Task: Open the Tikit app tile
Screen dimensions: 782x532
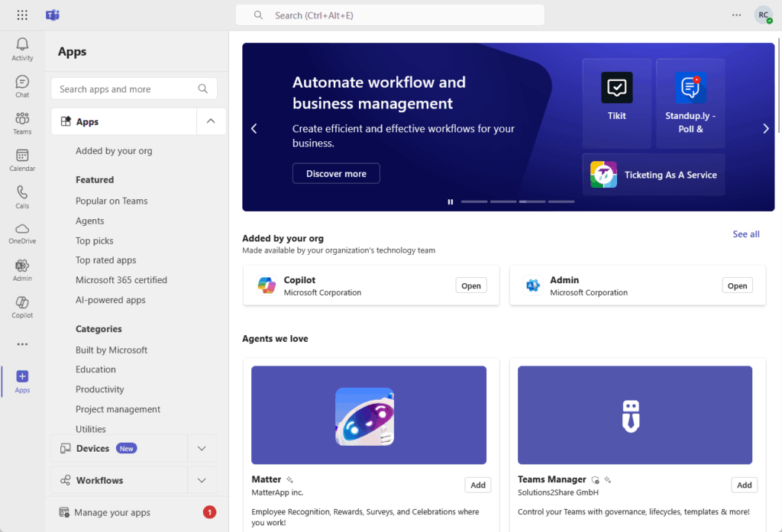Action: tap(617, 103)
